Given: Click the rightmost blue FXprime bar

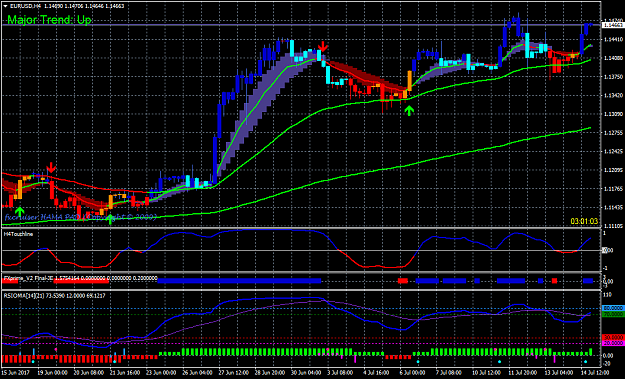Looking at the screenshot, I should [588, 281].
